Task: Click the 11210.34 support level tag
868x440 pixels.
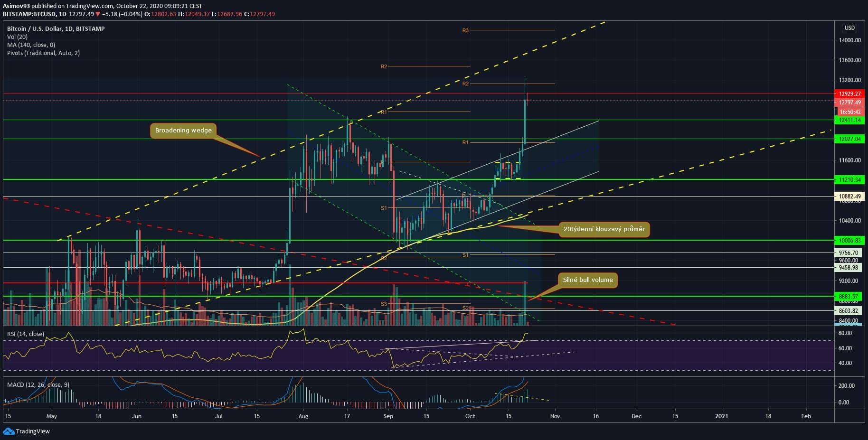Action: (x=849, y=180)
